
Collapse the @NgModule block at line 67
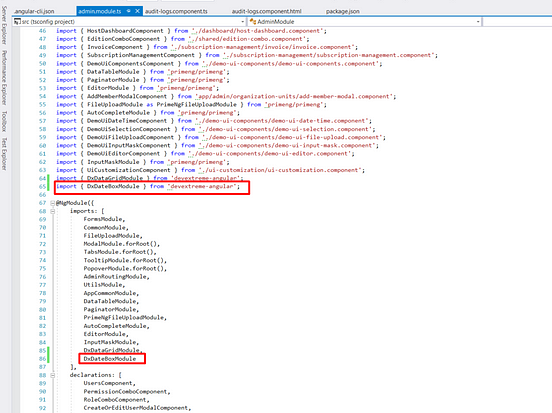tap(52, 203)
